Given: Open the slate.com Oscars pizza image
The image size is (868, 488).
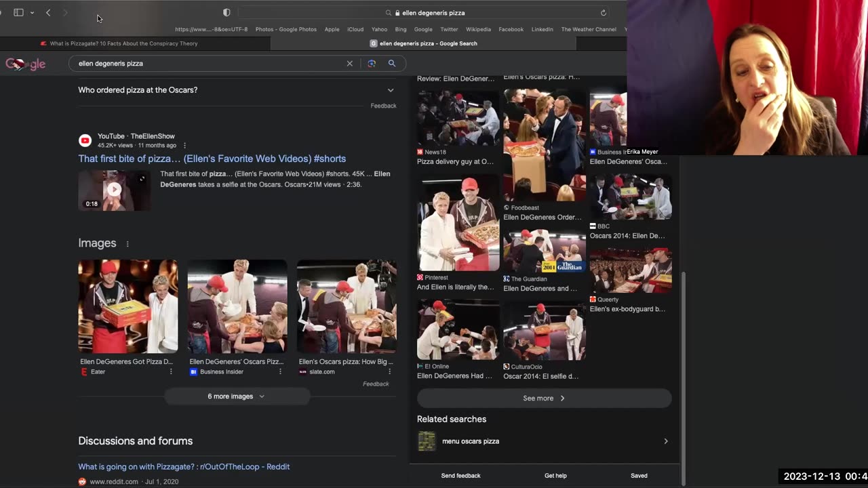Looking at the screenshot, I should pos(347,306).
